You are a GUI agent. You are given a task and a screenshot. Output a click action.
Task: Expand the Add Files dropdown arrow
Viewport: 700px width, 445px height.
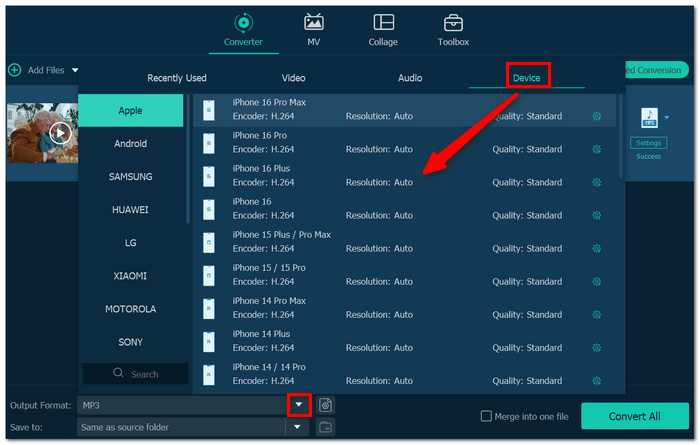click(x=75, y=70)
